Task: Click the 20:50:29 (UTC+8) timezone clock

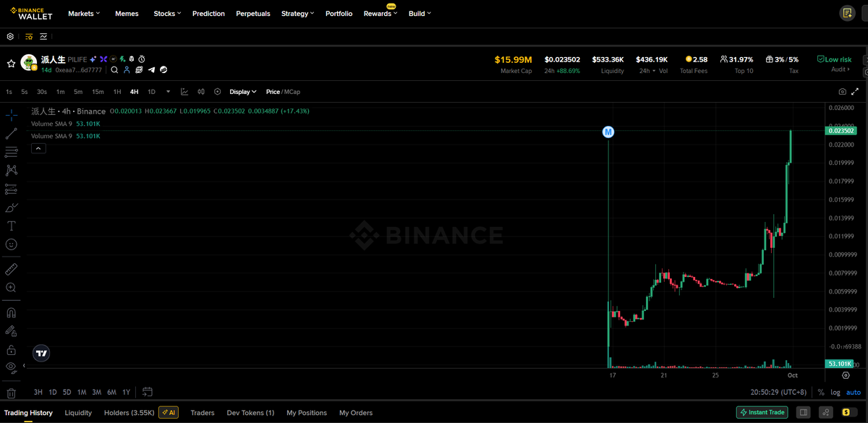Action: click(x=778, y=392)
